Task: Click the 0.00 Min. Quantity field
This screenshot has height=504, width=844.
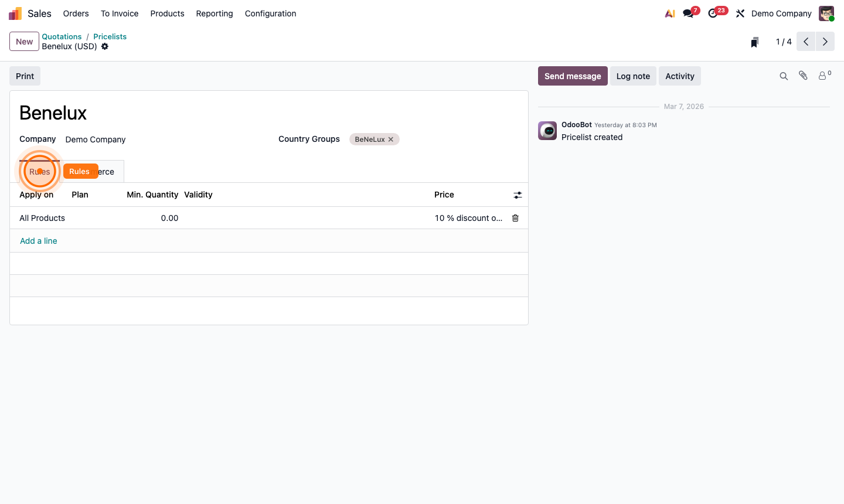Action: click(169, 217)
